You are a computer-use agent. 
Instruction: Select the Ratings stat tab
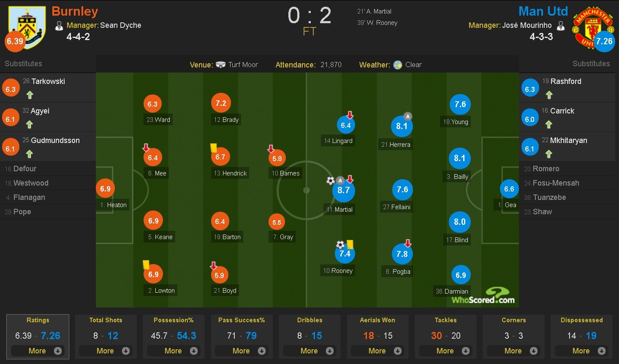[x=38, y=320]
